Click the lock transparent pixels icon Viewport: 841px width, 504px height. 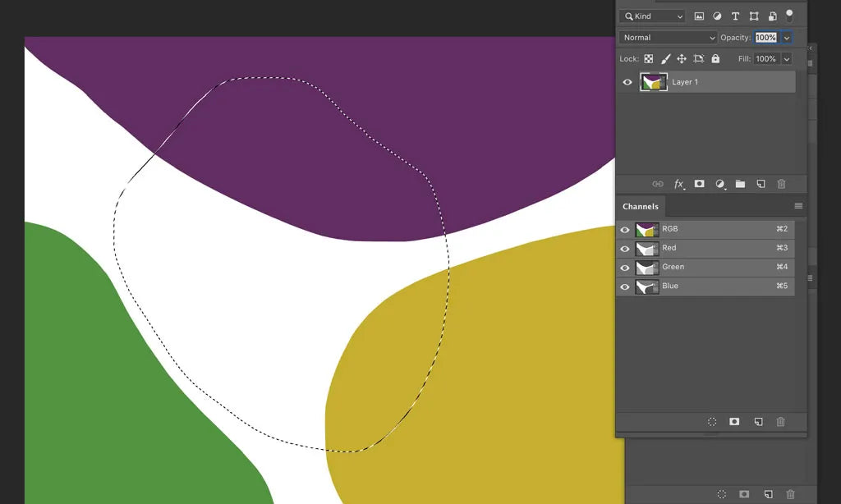click(x=649, y=59)
